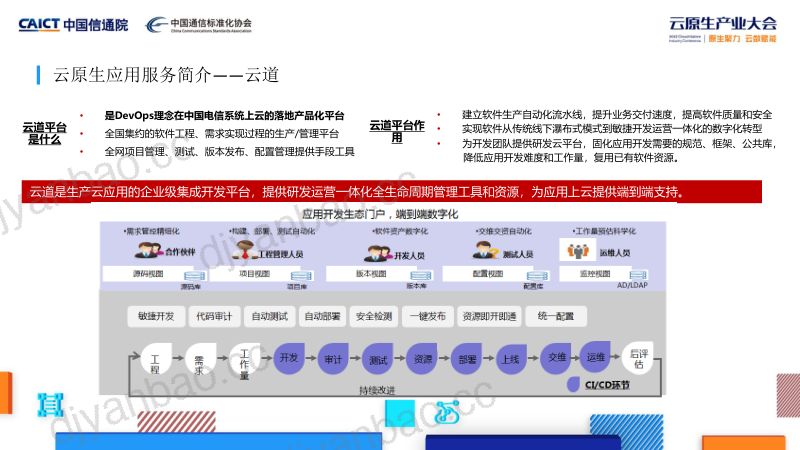Select the 统一配置 capability box
This screenshot has width=800, height=450.
pos(556,316)
